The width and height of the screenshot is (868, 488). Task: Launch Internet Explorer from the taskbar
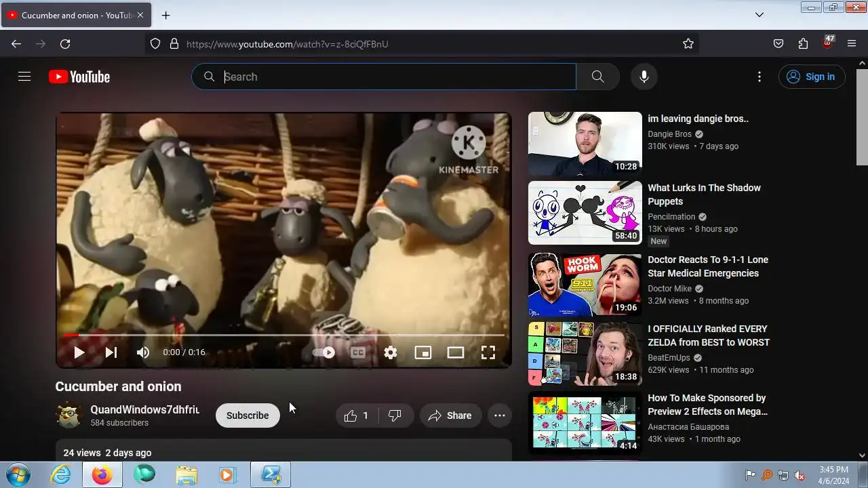click(61, 475)
